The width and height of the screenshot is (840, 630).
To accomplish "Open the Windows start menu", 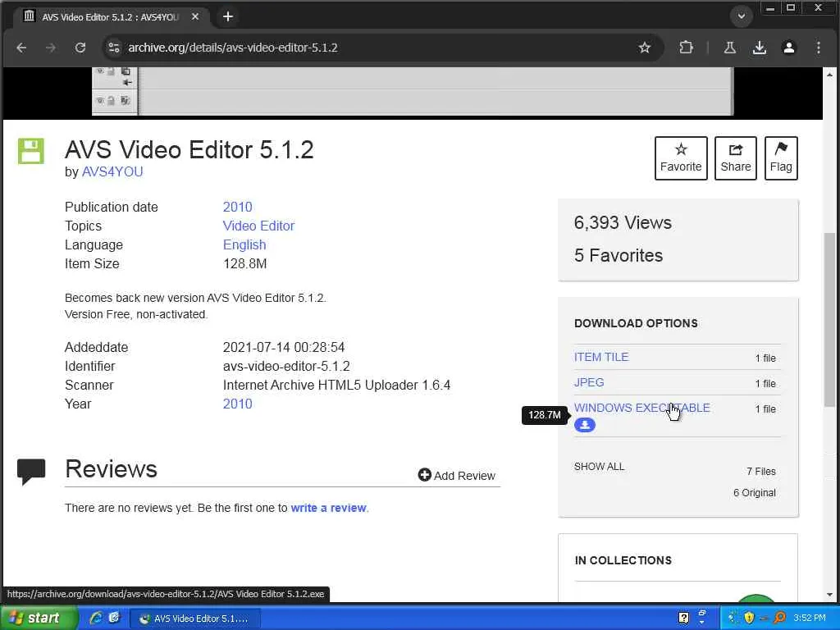I will [x=39, y=618].
